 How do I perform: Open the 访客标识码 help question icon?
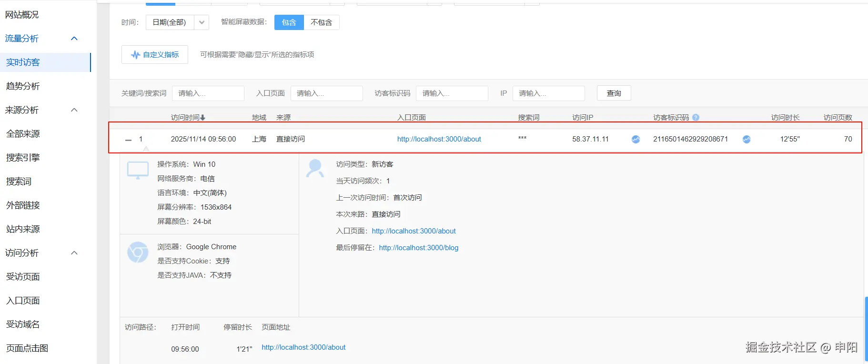[696, 117]
